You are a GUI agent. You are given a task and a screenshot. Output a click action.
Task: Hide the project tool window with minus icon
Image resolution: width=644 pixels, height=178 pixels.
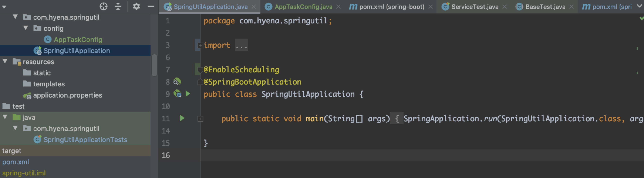coord(151,6)
